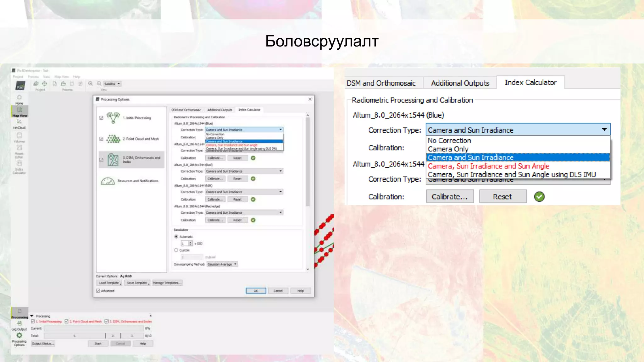Click the Processing Options gear icon
This screenshot has width=644, height=362.
(19, 335)
